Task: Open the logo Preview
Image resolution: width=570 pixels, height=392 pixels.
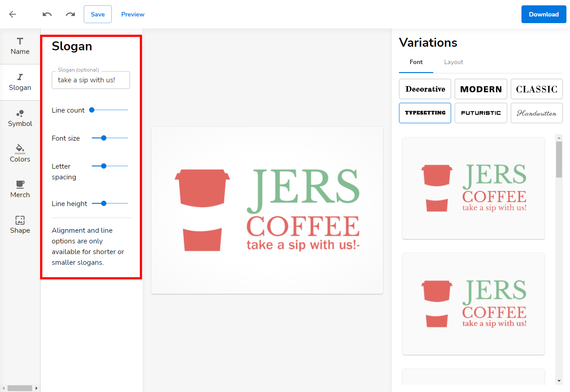Action: [133, 14]
